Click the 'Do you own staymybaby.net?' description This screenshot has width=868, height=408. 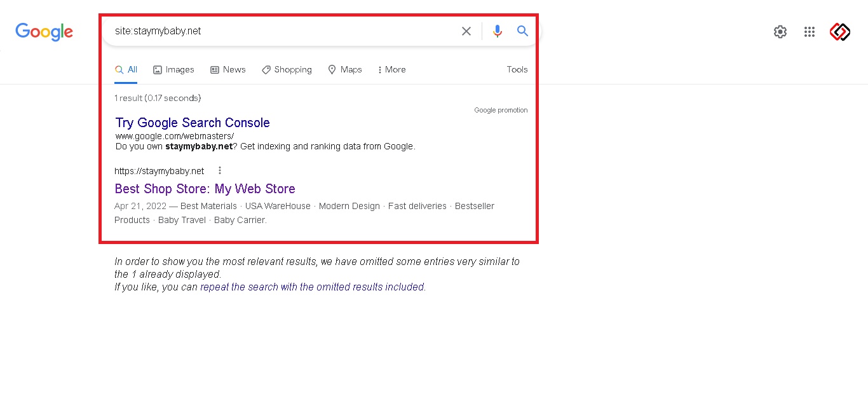pos(266,146)
